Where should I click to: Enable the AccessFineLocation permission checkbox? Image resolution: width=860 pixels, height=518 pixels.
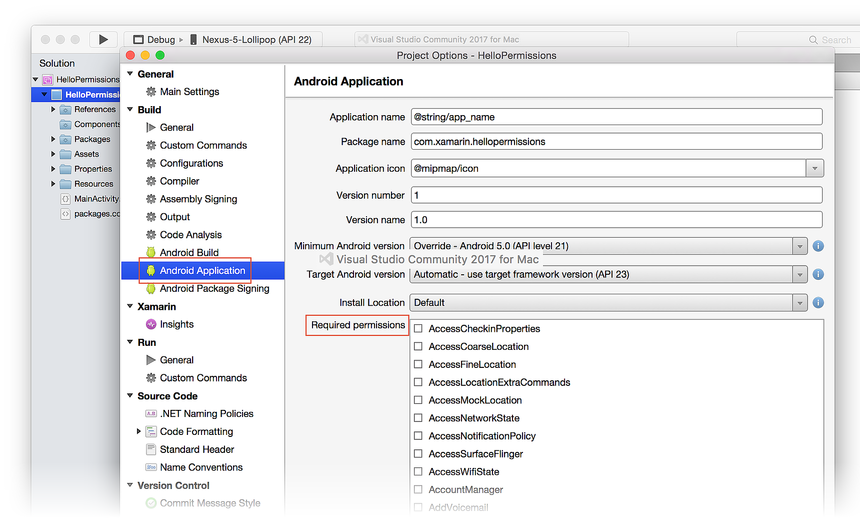(419, 365)
